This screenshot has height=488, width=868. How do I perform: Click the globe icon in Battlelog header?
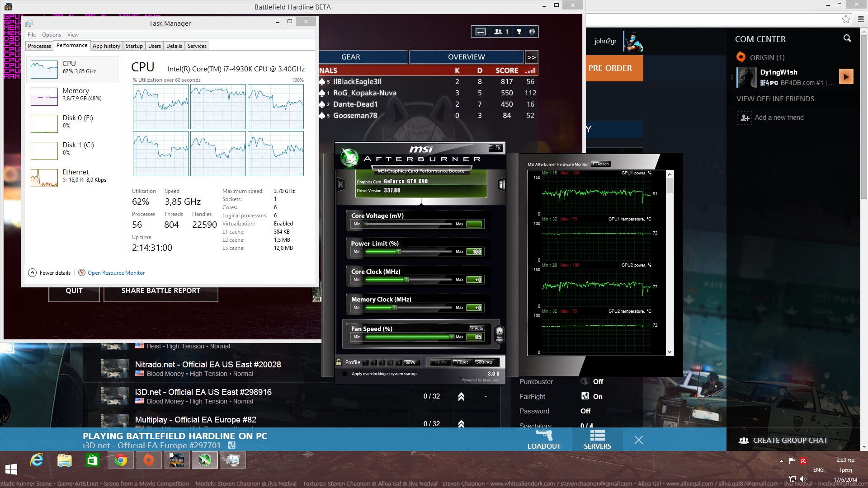coord(532,32)
